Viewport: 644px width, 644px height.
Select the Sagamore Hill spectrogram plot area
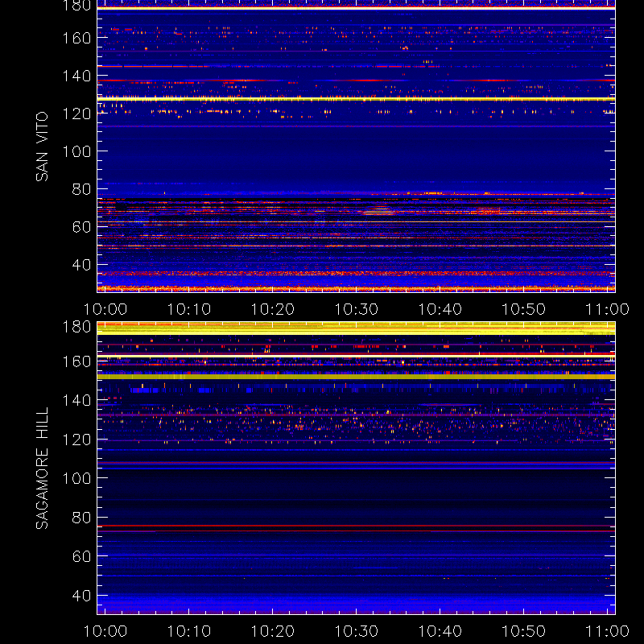pos(356,469)
